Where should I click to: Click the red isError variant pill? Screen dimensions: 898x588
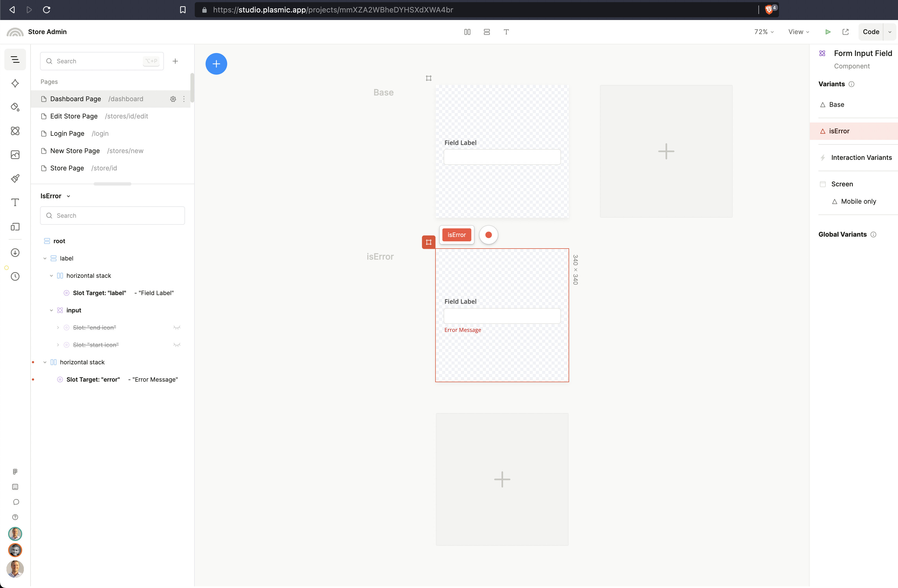pos(457,235)
